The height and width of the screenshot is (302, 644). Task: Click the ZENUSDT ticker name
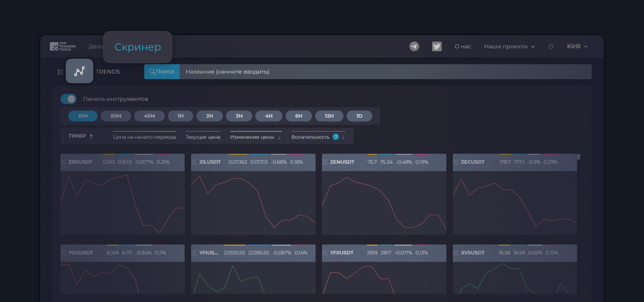click(342, 162)
